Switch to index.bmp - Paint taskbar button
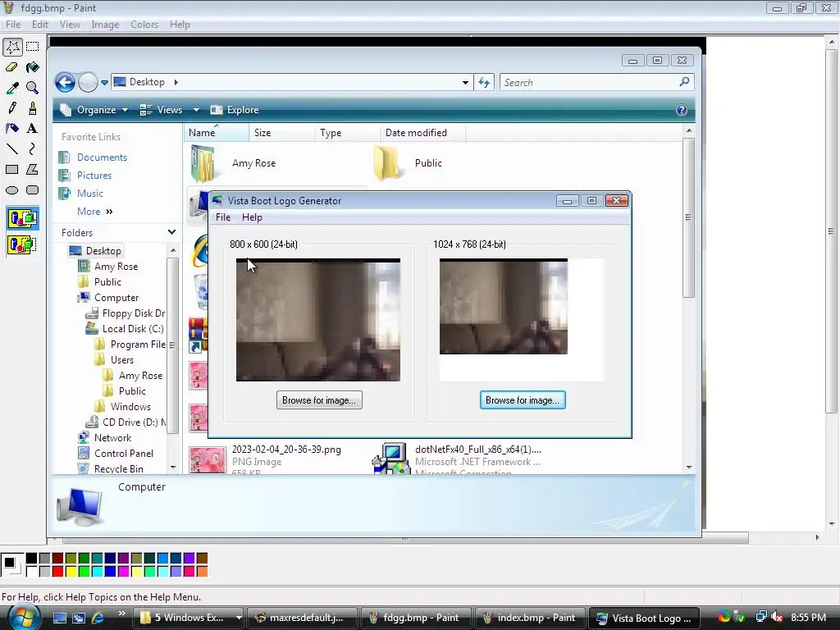Image resolution: width=840 pixels, height=630 pixels. pos(529,618)
